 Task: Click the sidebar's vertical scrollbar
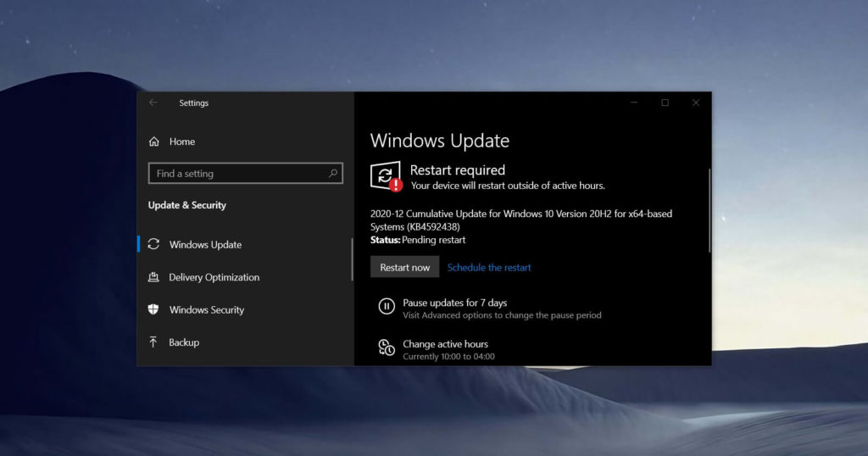coord(353,259)
